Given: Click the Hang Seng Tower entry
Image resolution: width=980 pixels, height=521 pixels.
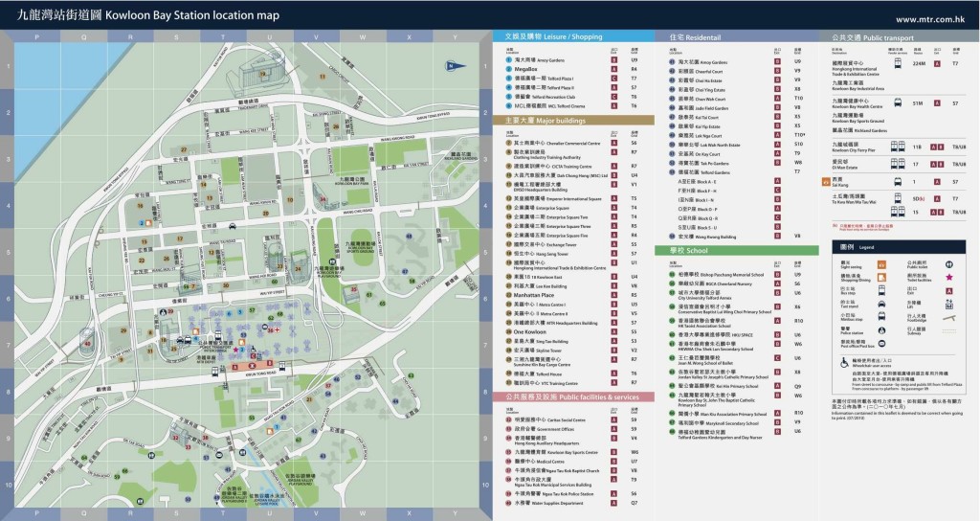Looking at the screenshot, I should [x=541, y=254].
